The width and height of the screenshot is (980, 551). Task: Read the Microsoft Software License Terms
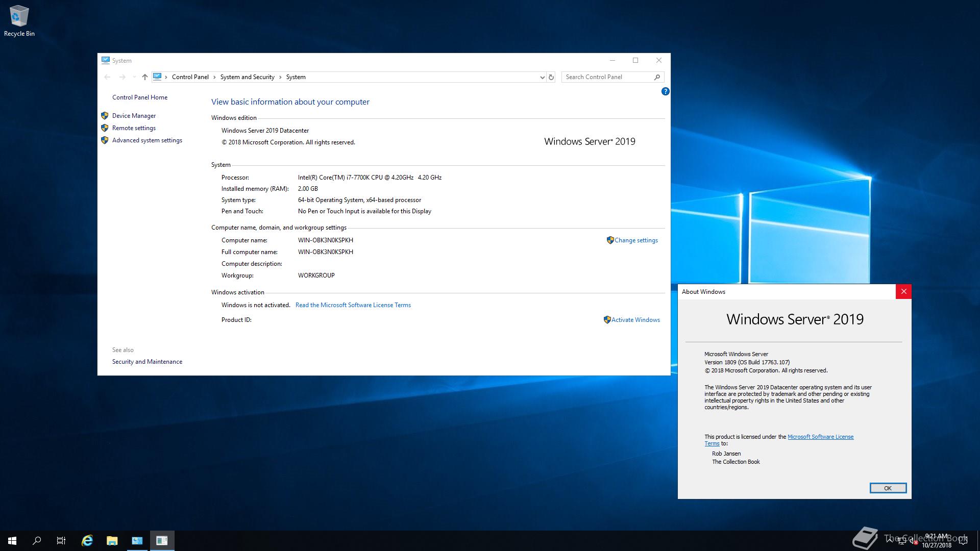[x=353, y=305]
